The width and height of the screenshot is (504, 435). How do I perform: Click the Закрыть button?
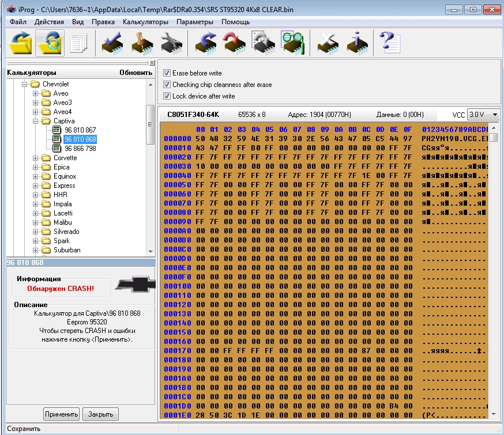100,414
